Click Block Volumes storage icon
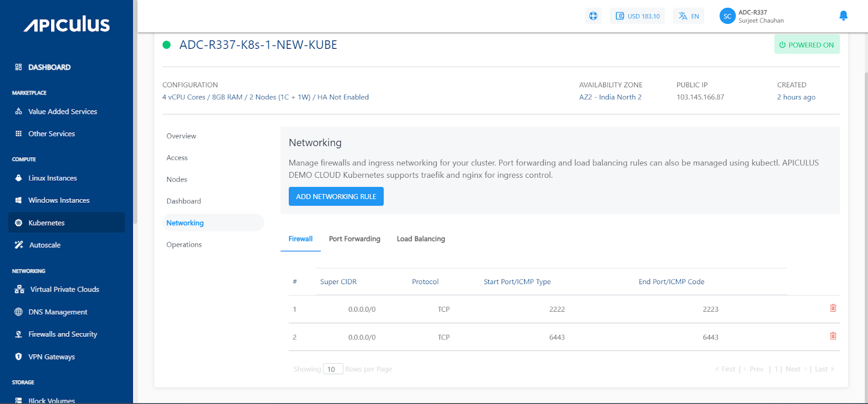Viewport: 868px width, 404px height. coord(18,400)
